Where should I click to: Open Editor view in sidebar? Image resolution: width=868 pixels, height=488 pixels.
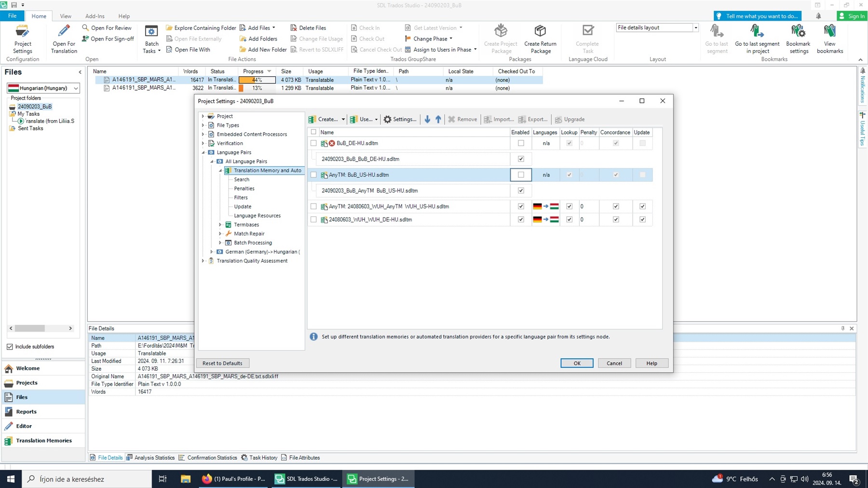(x=43, y=426)
